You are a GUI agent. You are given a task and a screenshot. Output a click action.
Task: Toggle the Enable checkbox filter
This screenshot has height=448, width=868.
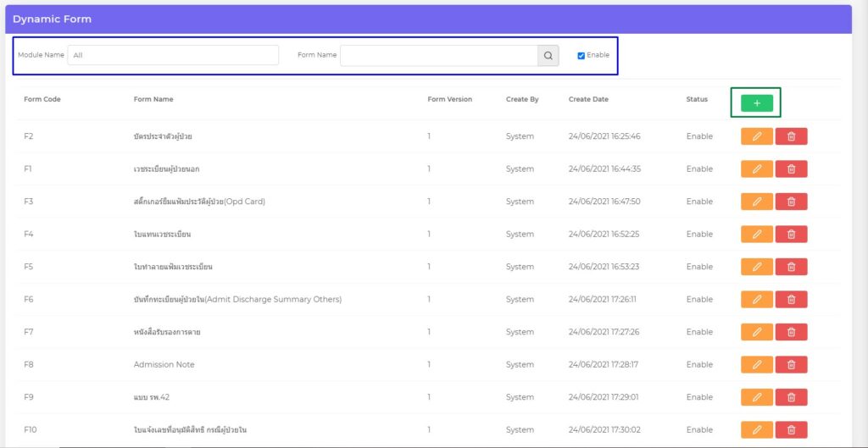(x=581, y=56)
